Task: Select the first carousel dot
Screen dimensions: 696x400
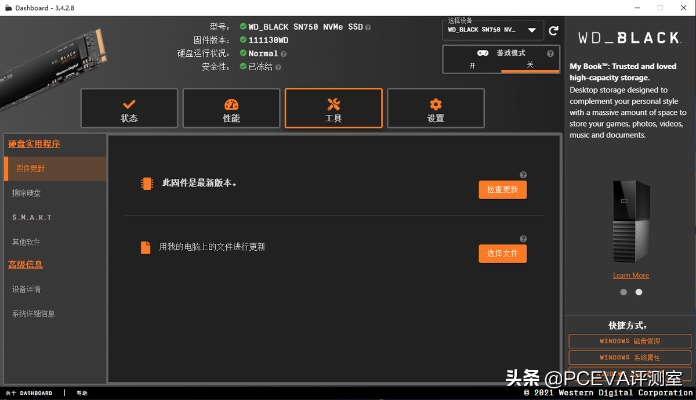Action: tap(624, 292)
